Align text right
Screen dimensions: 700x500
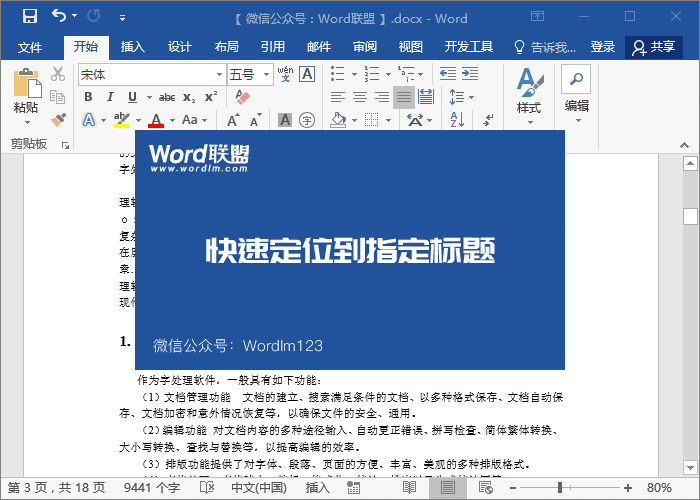(x=382, y=97)
